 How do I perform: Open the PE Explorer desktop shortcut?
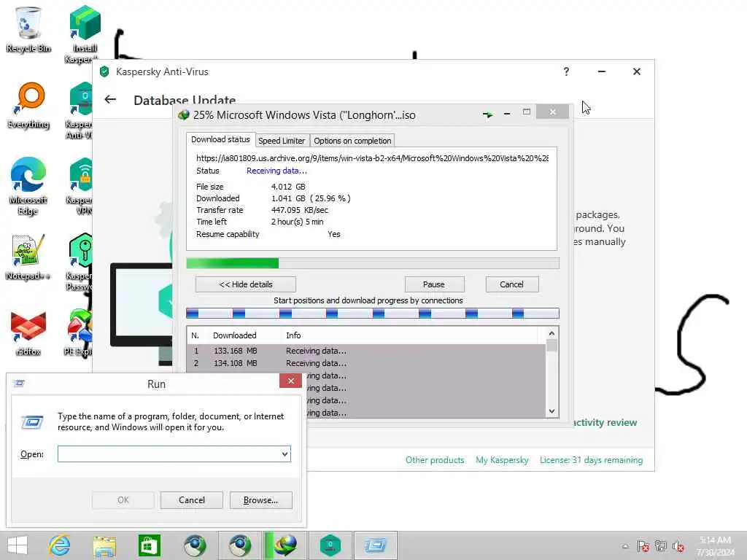[79, 332]
